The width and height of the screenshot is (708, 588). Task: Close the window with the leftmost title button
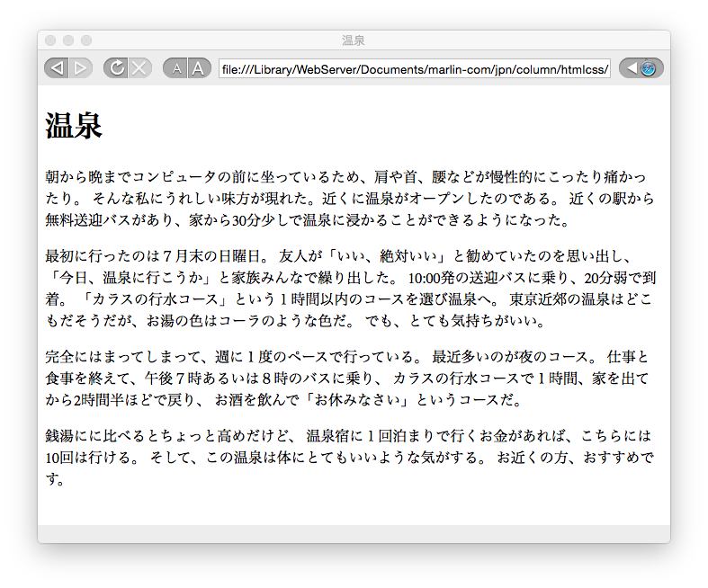(x=50, y=40)
